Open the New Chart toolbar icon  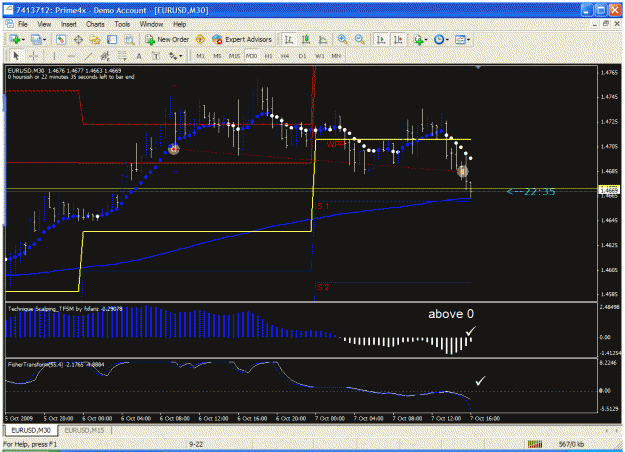(x=15, y=39)
